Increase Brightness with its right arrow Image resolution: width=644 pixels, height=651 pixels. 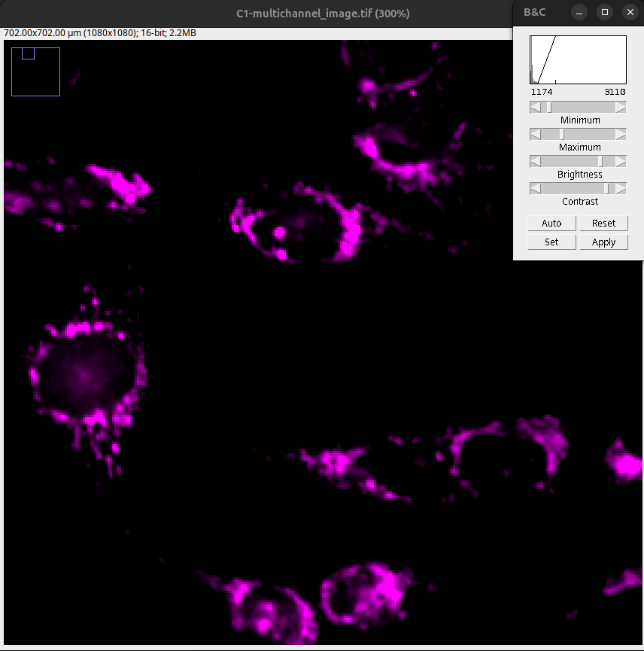[x=621, y=162]
